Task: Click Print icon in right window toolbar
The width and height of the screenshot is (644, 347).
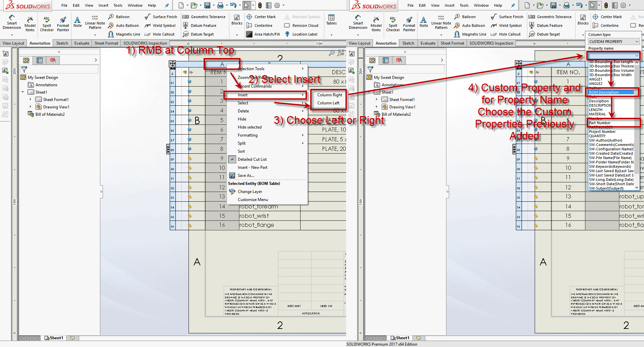Action: pyautogui.click(x=566, y=5)
